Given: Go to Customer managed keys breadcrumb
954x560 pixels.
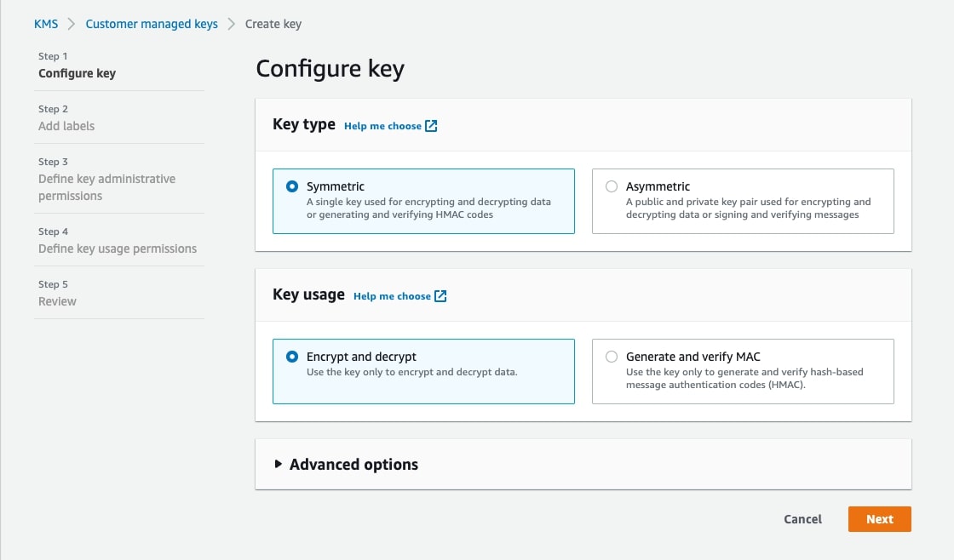Looking at the screenshot, I should click(x=152, y=24).
